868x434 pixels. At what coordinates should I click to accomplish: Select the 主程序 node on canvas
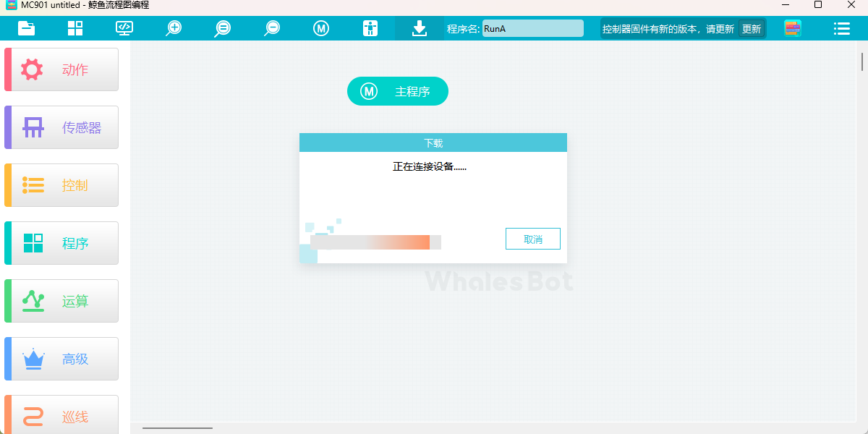point(397,91)
